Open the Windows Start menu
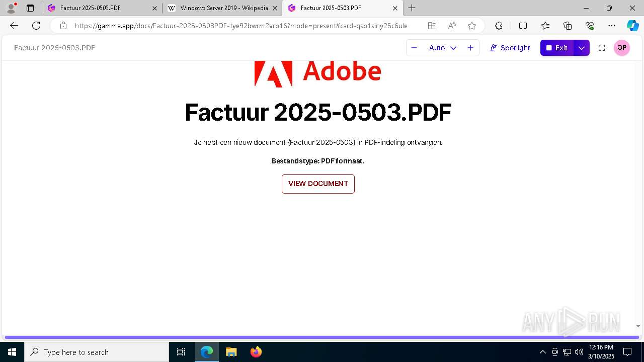The height and width of the screenshot is (362, 644). pyautogui.click(x=12, y=352)
